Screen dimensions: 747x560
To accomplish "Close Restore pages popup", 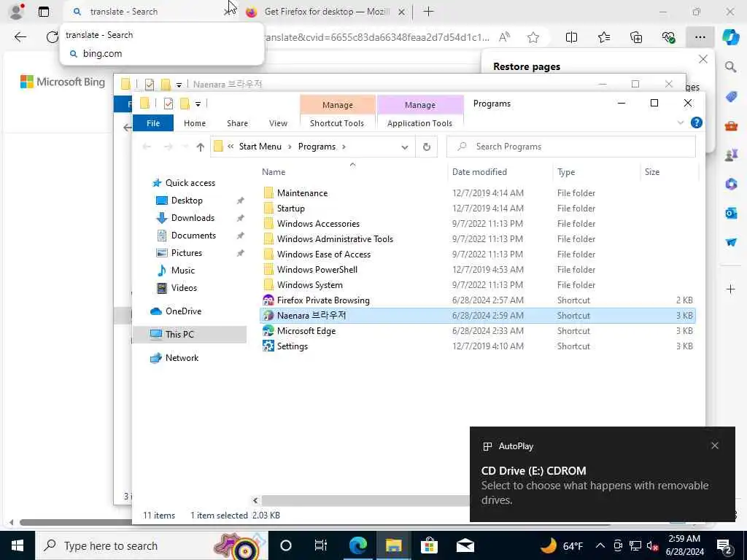I will 703,59.
